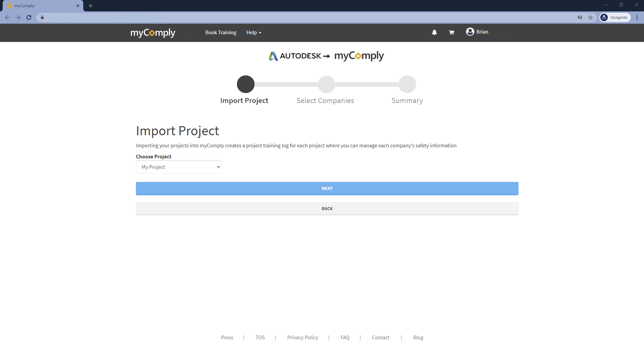The image size is (644, 349).
Task: Open the Press footer link
Action: [x=227, y=338]
